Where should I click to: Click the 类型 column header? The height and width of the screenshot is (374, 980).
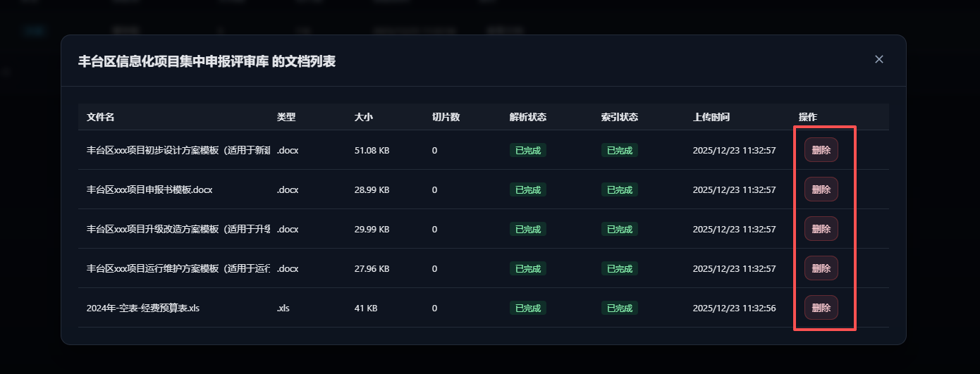(286, 117)
